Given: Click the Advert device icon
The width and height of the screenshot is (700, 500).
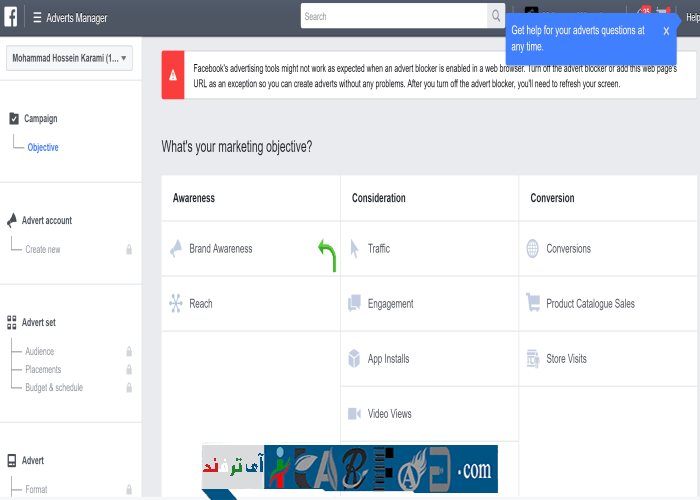Looking at the screenshot, I should point(12,460).
